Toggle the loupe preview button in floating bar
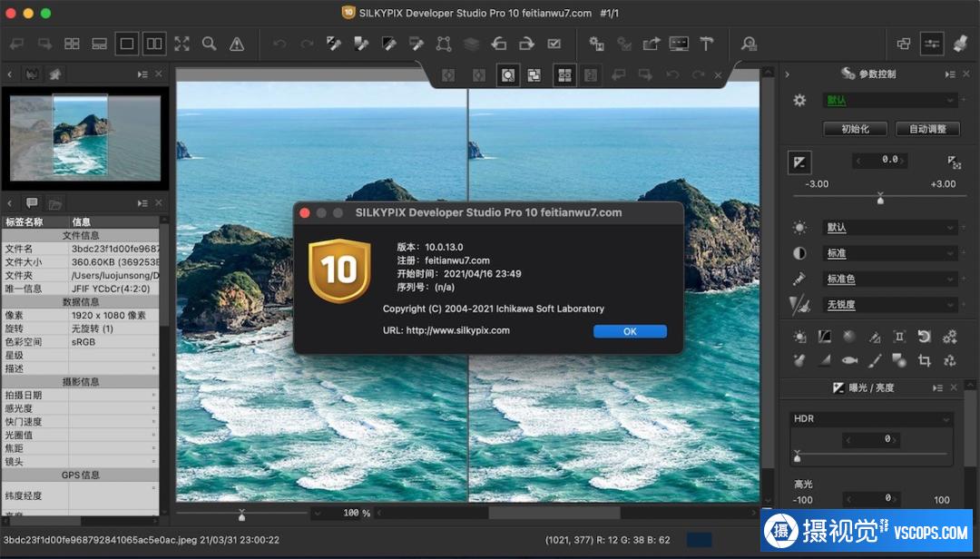 tap(508, 75)
